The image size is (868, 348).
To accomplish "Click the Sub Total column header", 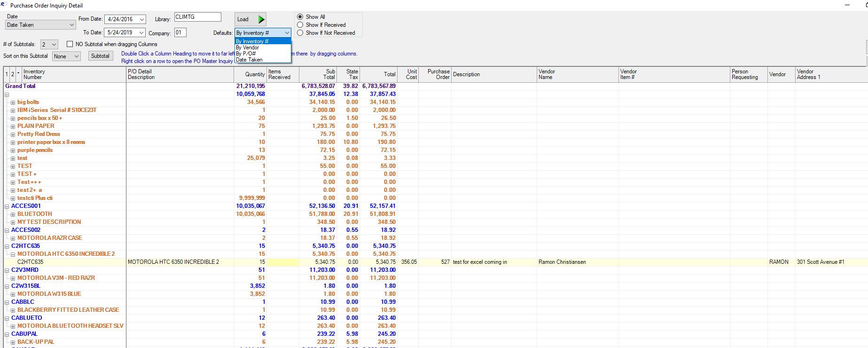I will coord(317,74).
